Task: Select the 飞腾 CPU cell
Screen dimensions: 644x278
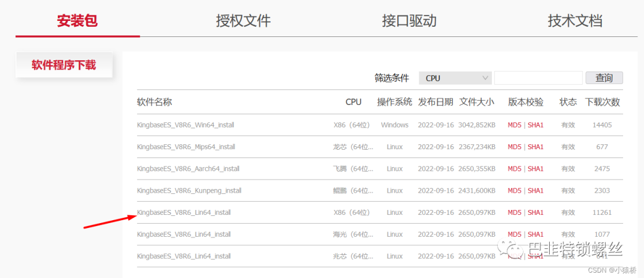Action: pyautogui.click(x=353, y=169)
